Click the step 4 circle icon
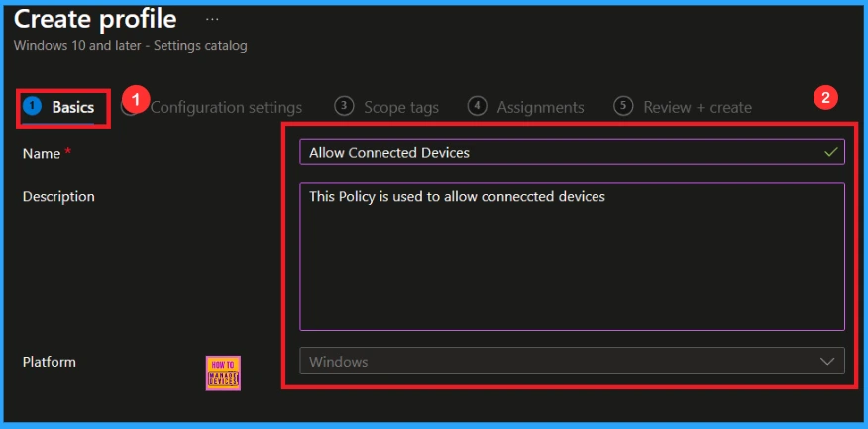The height and width of the screenshot is (429, 868). point(478,106)
